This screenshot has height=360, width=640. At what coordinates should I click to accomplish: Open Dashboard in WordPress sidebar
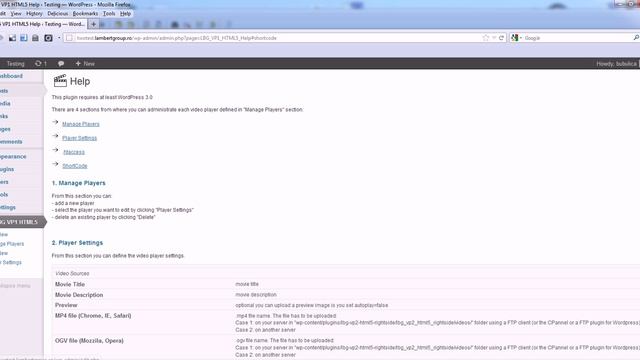pos(12,76)
